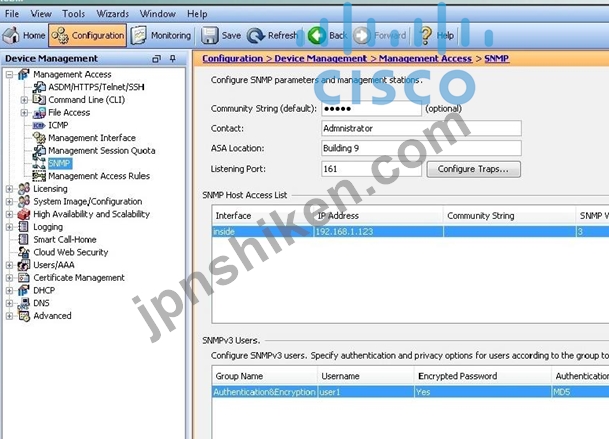Expand the Advanced node
The height and width of the screenshot is (439, 609).
9,316
